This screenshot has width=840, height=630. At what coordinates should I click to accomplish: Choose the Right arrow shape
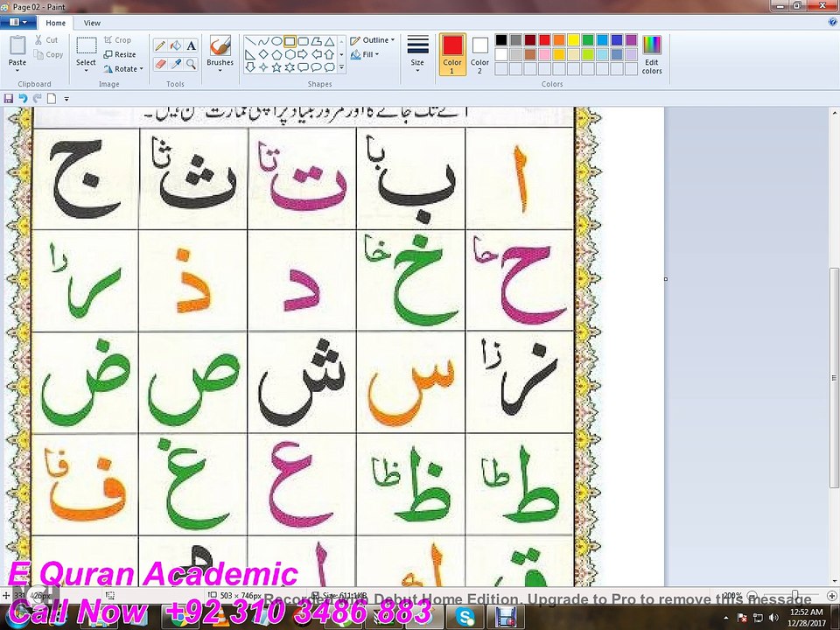[x=304, y=54]
